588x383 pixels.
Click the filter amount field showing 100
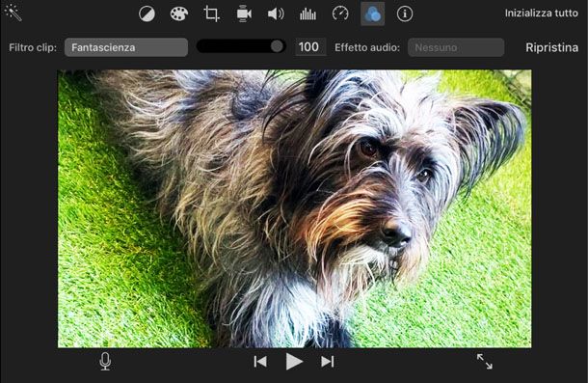[x=310, y=47]
